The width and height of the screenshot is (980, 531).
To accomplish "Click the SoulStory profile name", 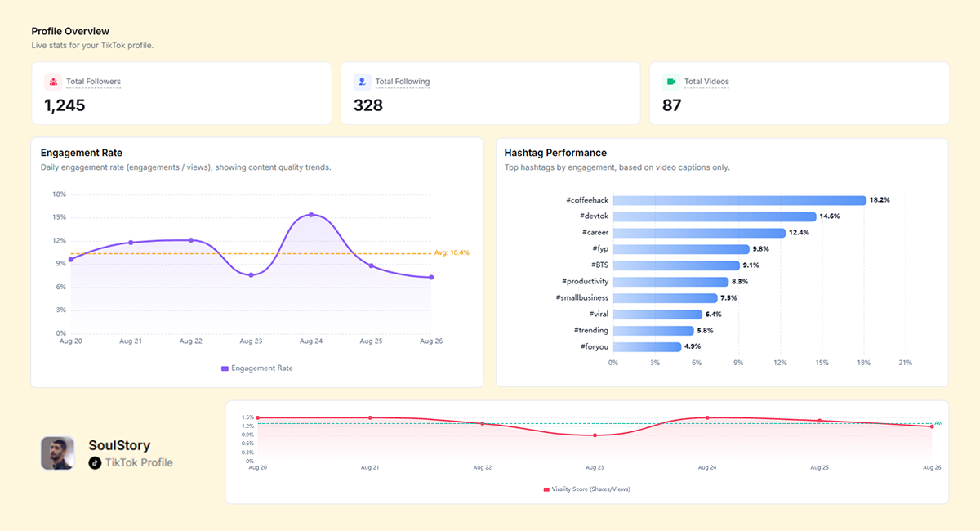I will pyautogui.click(x=119, y=446).
